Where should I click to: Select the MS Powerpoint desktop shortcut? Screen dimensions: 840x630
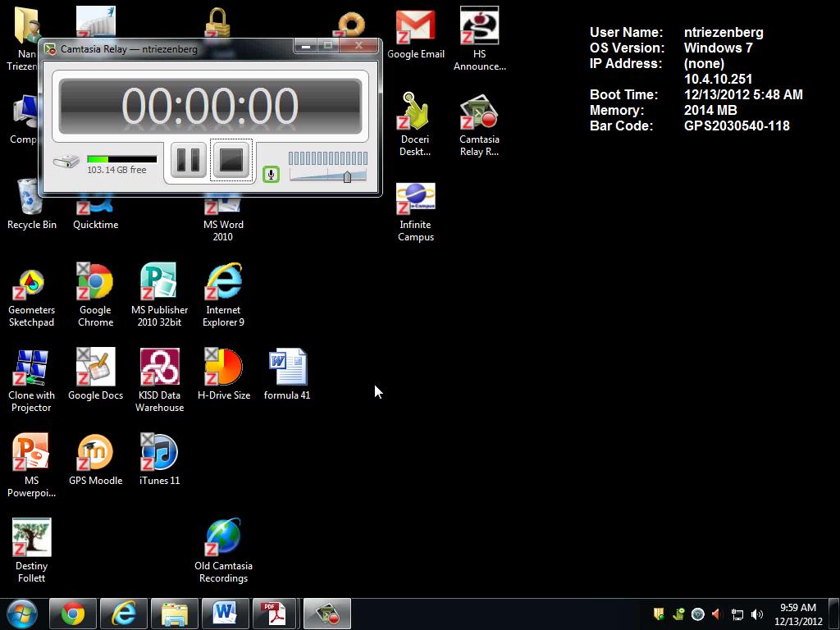(x=31, y=465)
